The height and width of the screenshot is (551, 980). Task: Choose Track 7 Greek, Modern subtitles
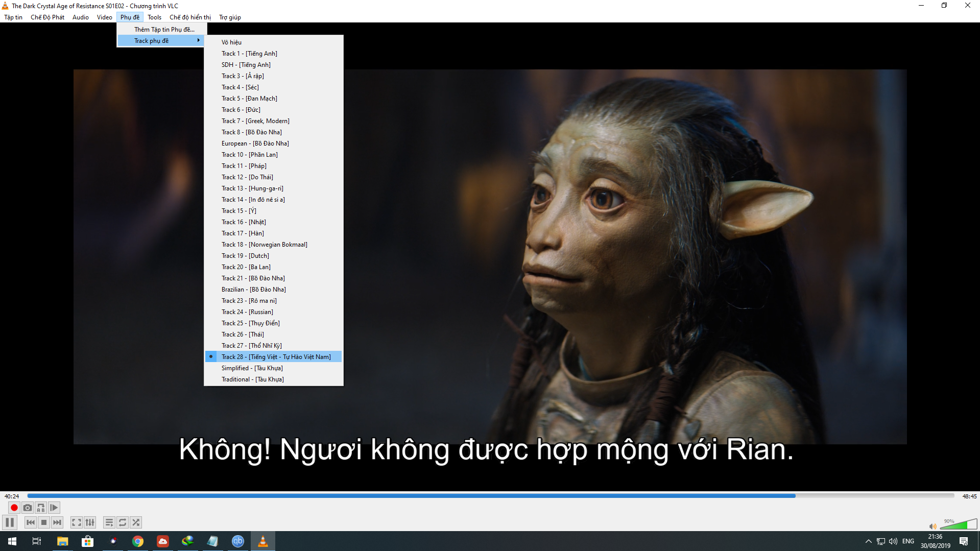click(274, 121)
